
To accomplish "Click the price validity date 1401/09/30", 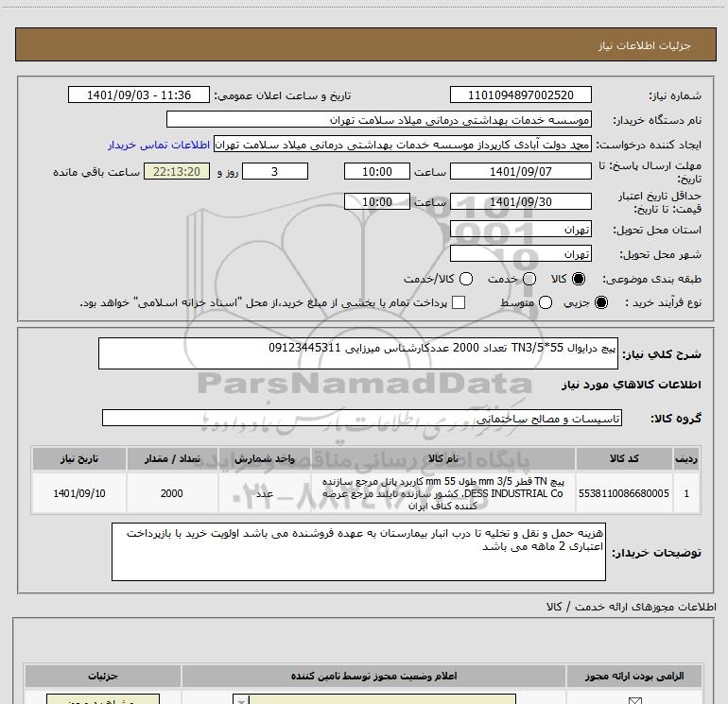I will tap(520, 202).
